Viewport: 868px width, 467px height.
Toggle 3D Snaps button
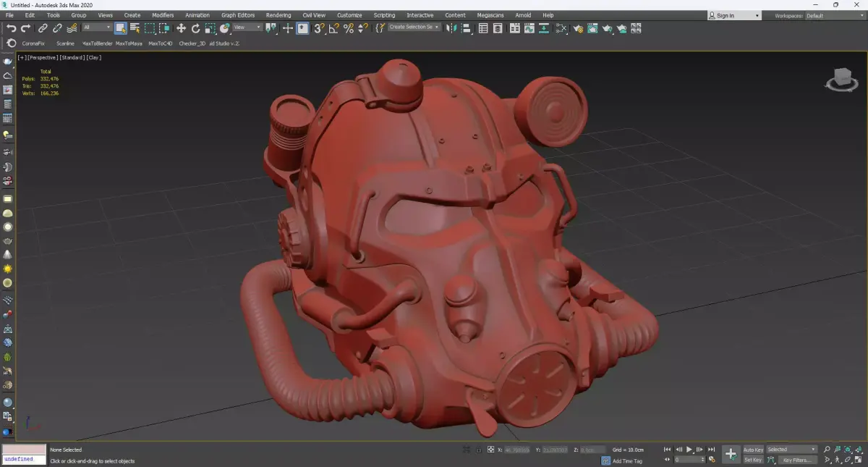tap(319, 28)
